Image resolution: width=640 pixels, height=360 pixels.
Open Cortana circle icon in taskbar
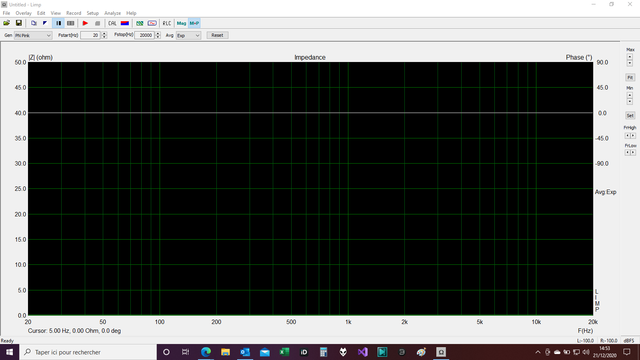tap(166, 352)
